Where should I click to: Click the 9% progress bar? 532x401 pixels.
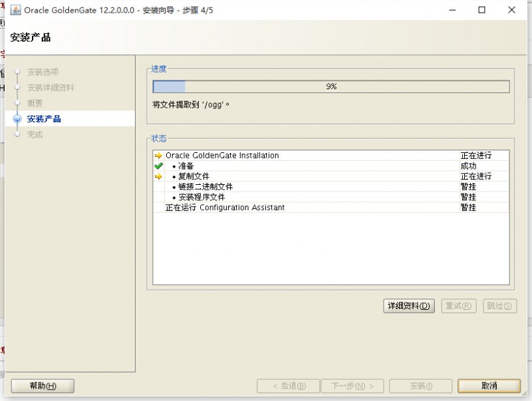tap(332, 86)
